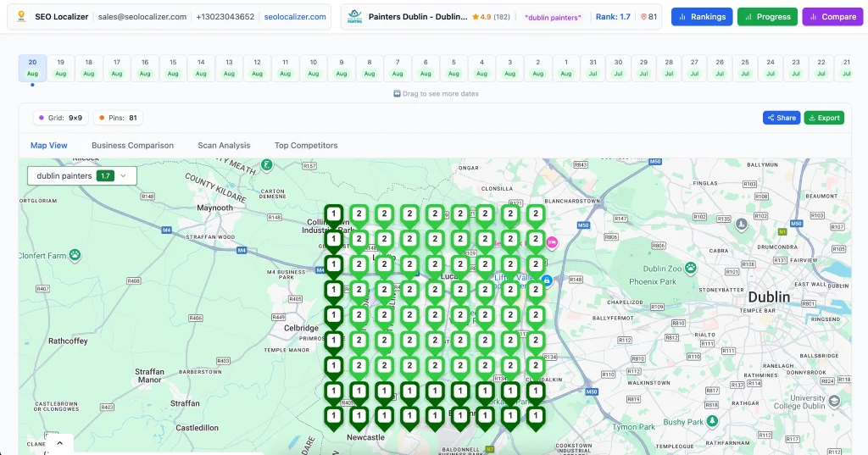This screenshot has width=868, height=455.
Task: Click the green golf marker near County Meath
Action: point(267,164)
